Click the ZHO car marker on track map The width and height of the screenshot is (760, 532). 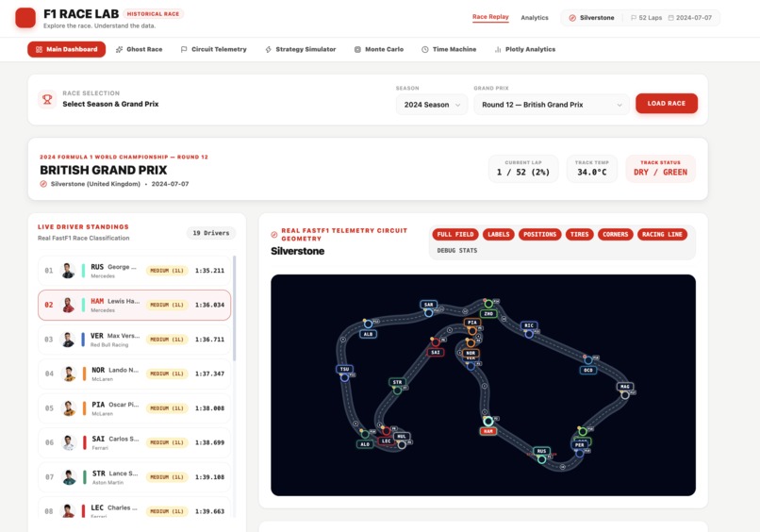tap(488, 304)
